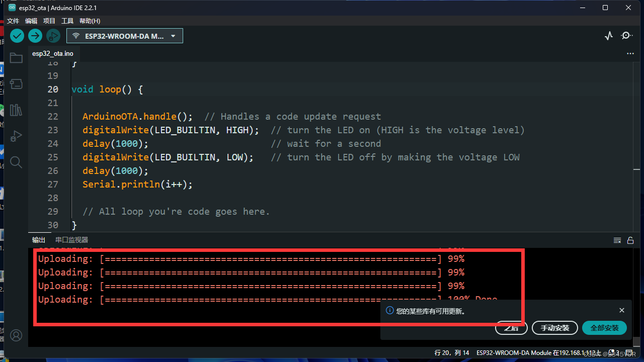This screenshot has width=644, height=362.
Task: Open the Serial Monitor magnifier icon
Action: [x=626, y=36]
